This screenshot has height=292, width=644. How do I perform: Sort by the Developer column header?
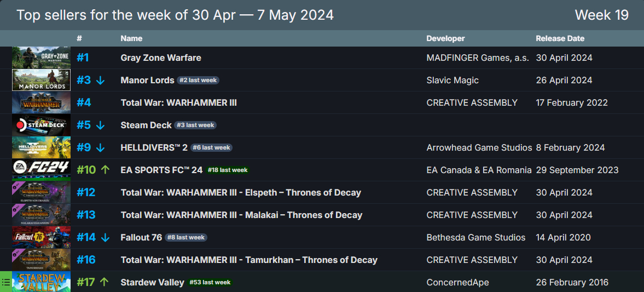445,38
